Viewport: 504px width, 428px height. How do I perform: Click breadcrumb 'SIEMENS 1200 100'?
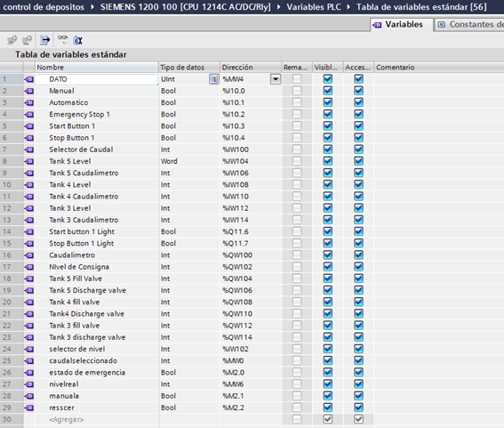point(186,7)
